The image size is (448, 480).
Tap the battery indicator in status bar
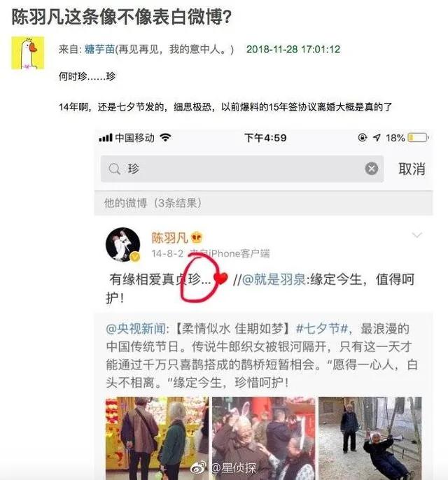pyautogui.click(x=418, y=138)
